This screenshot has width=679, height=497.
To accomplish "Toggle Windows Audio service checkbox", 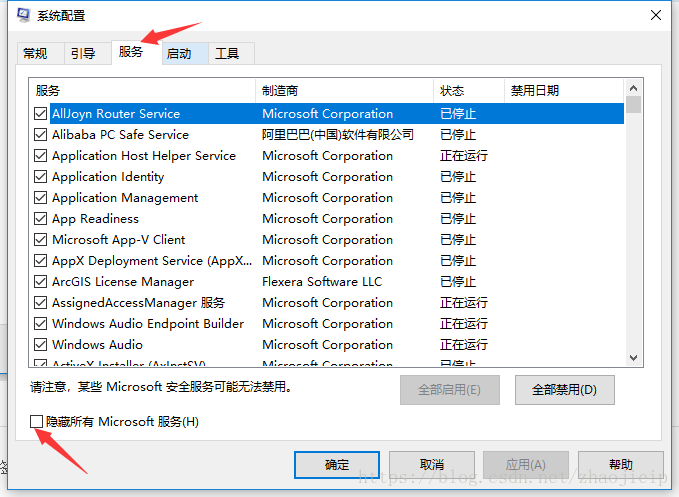I will [40, 345].
